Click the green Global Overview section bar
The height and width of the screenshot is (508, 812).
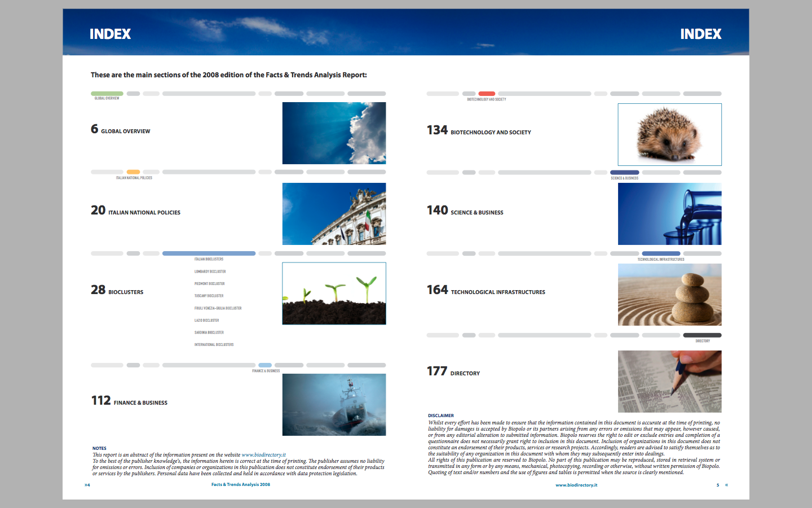click(107, 94)
